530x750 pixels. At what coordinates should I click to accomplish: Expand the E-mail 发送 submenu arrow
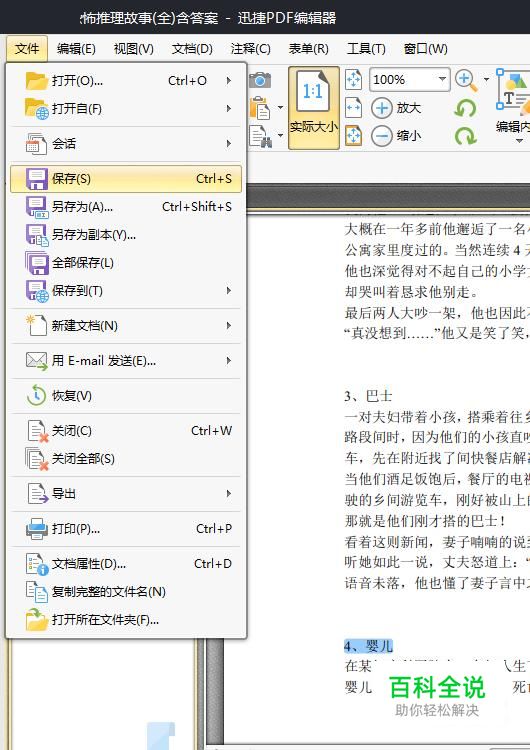point(229,361)
